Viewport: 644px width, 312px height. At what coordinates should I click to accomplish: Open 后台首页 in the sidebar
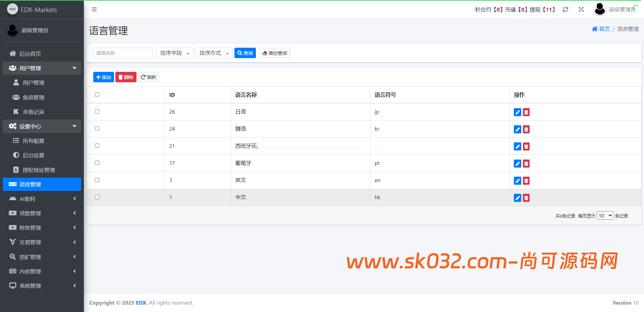[30, 54]
